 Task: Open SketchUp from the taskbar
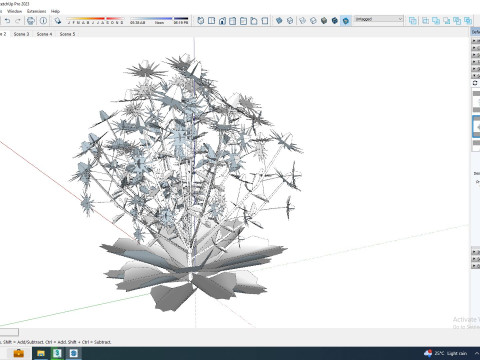(74, 353)
